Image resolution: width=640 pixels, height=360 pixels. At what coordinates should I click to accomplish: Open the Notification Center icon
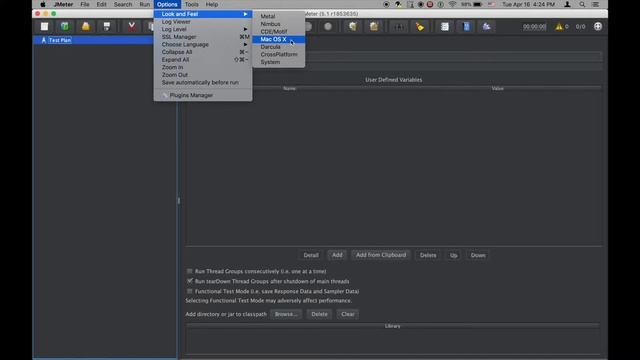pyautogui.click(x=596, y=4)
